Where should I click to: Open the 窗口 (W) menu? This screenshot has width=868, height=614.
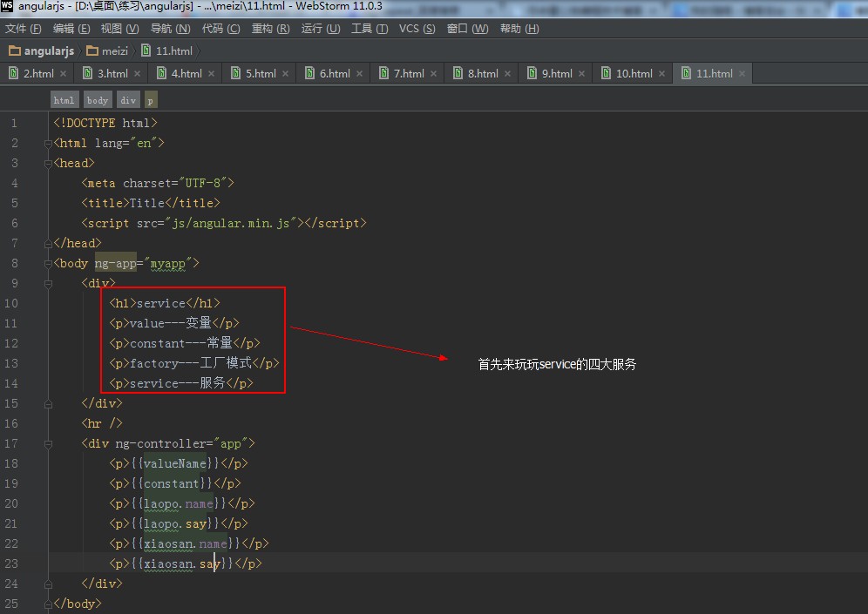(468, 29)
